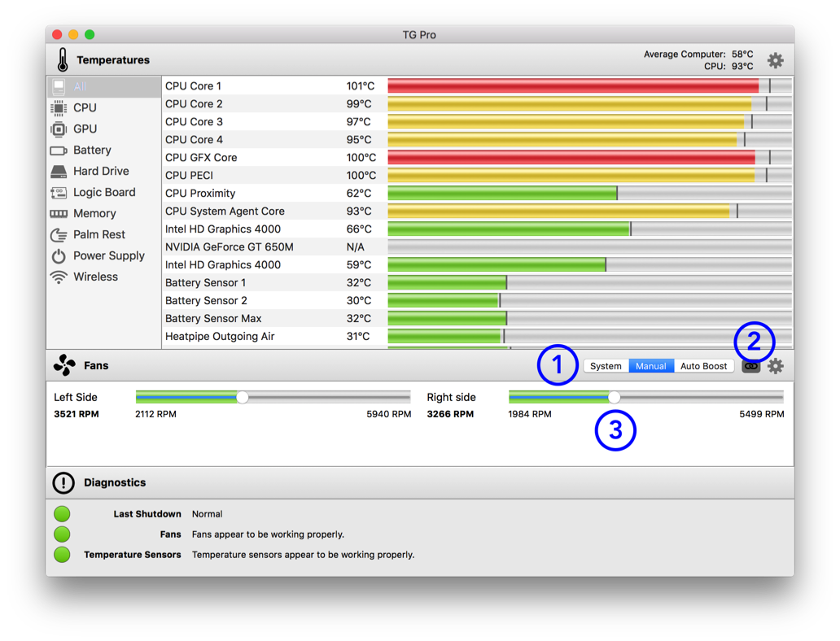Click the thermometer Temperatures icon
The height and width of the screenshot is (641, 840).
63,59
